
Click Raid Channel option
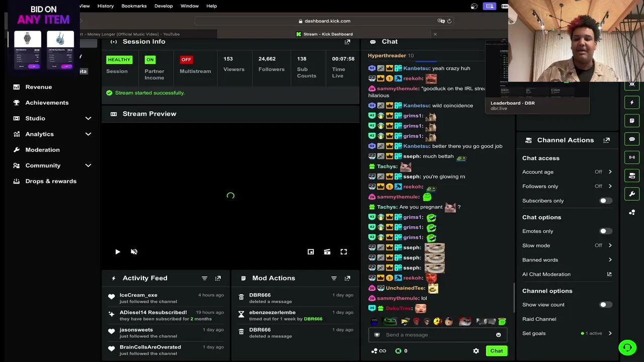pos(539,319)
